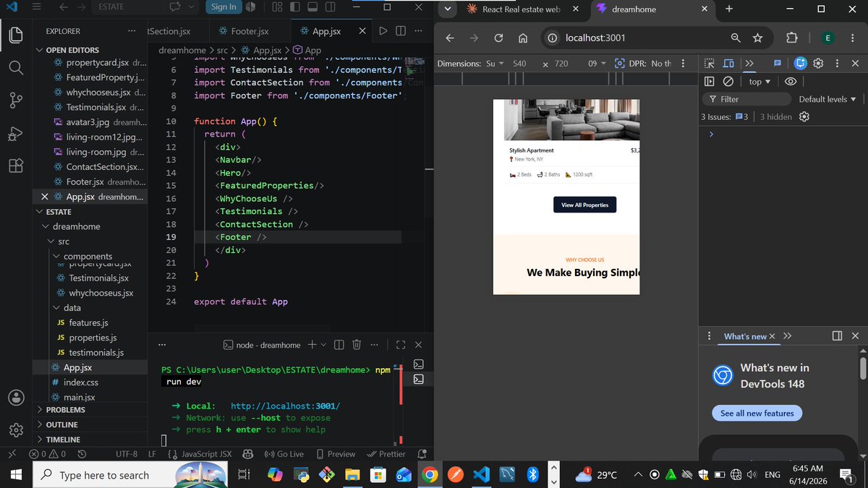Image resolution: width=868 pixels, height=488 pixels.
Task: Kill terminal with the trash icon
Action: pyautogui.click(x=357, y=345)
